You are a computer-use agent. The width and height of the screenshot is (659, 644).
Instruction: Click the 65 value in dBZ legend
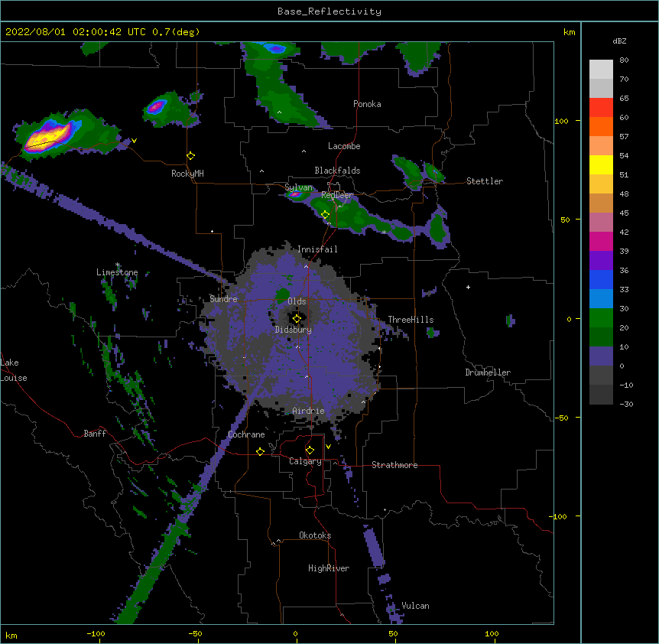point(624,99)
